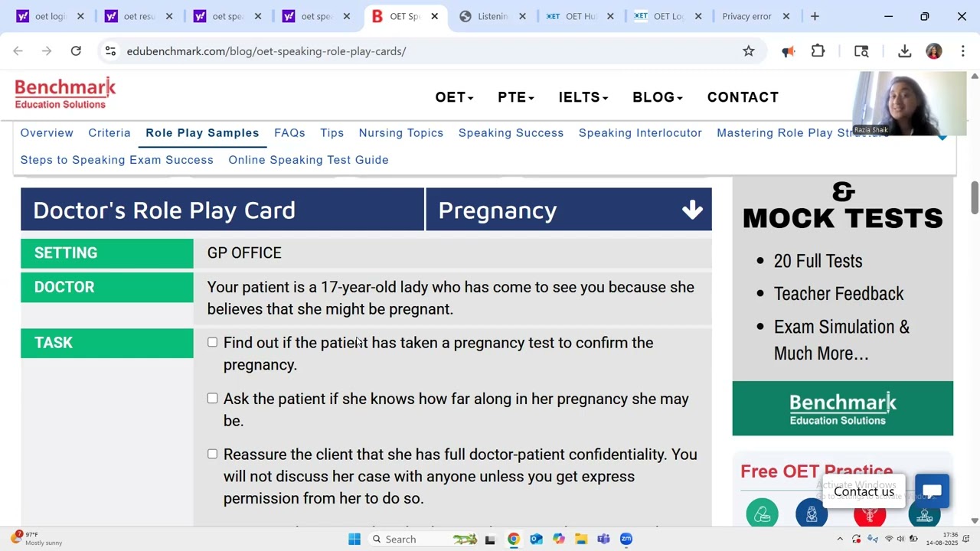Image resolution: width=980 pixels, height=551 pixels.
Task: Open the Extensions puzzle icon
Action: (818, 51)
